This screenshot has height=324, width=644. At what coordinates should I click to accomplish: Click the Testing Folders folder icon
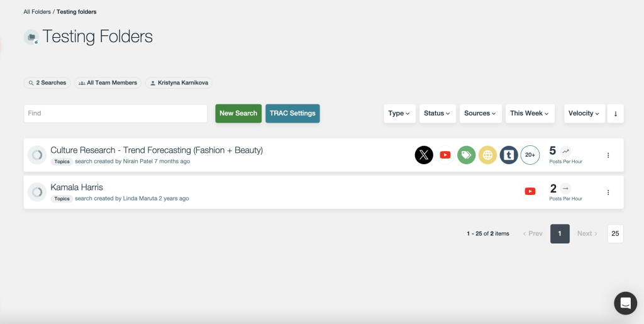(31, 37)
